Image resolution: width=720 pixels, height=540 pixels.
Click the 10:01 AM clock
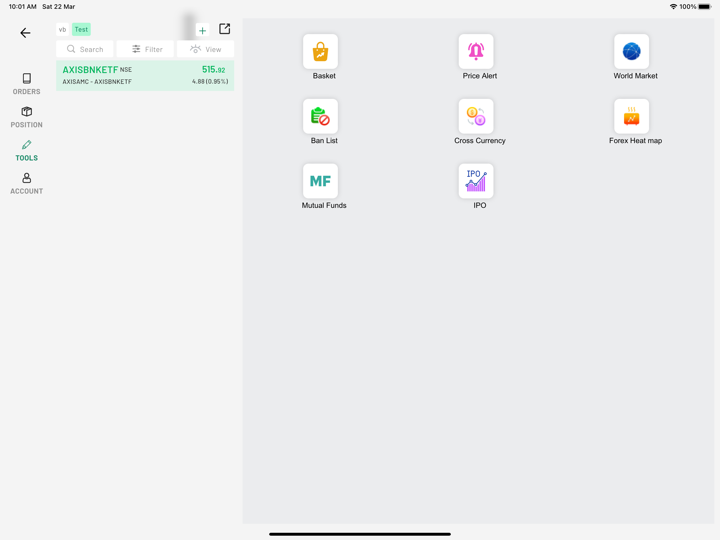point(22,6)
